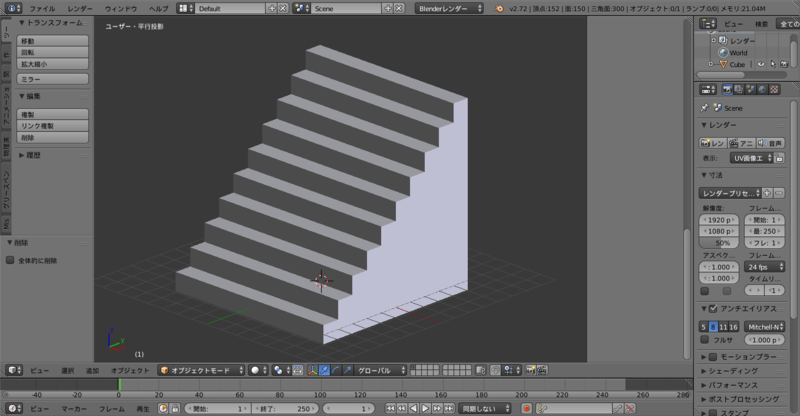Open ウィンドウ menu
This screenshot has width=800, height=416.
click(121, 8)
